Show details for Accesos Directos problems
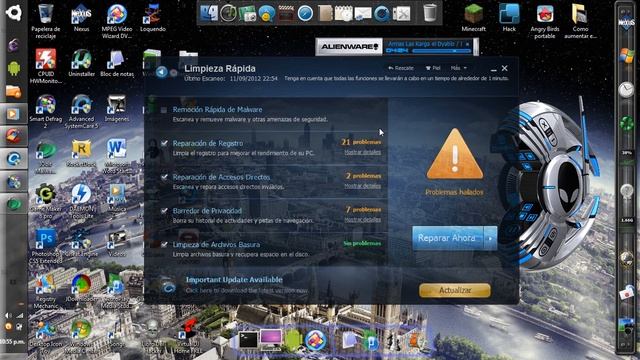This screenshot has height=360, width=640. pos(362,186)
